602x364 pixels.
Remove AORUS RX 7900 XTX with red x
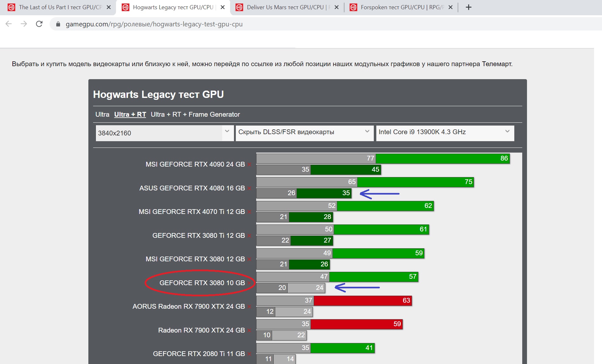click(x=250, y=307)
